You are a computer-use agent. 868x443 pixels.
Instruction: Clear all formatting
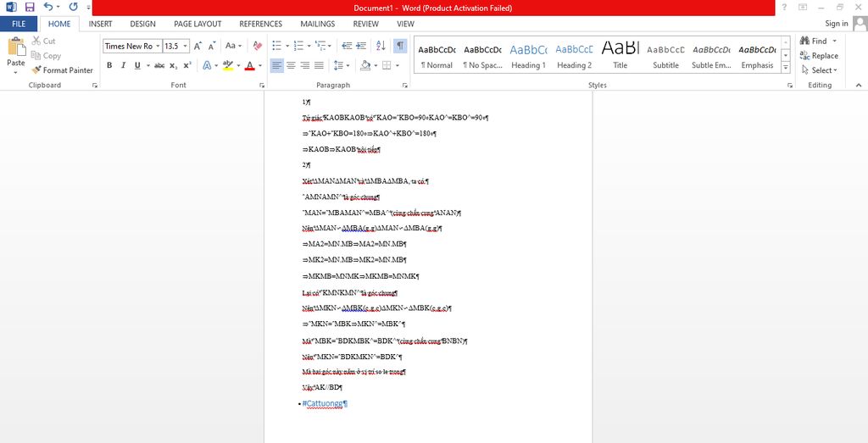[258, 46]
